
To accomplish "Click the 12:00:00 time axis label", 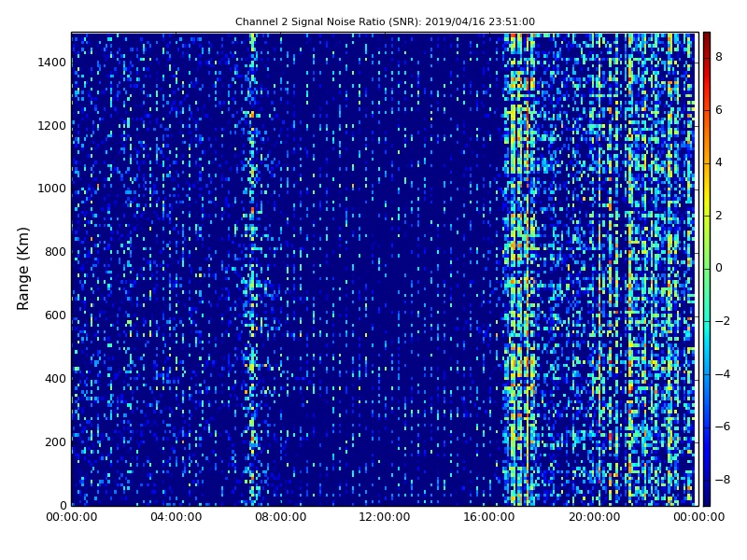I will pyautogui.click(x=385, y=517).
